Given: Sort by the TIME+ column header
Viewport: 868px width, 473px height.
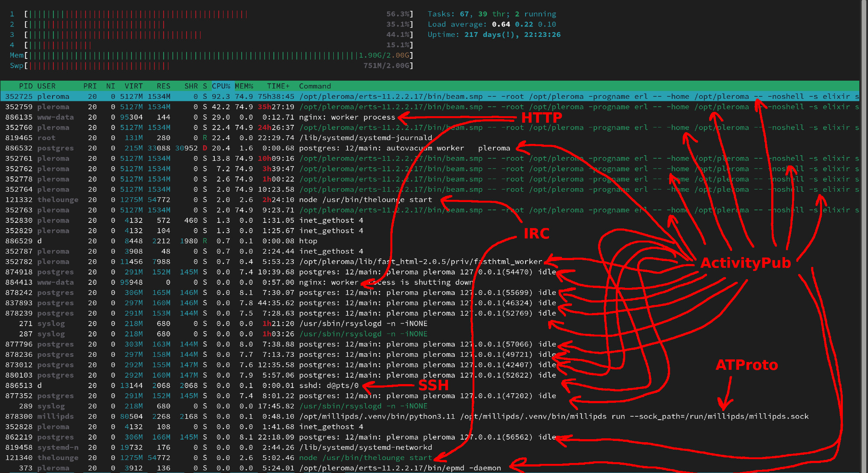Looking at the screenshot, I should (278, 86).
